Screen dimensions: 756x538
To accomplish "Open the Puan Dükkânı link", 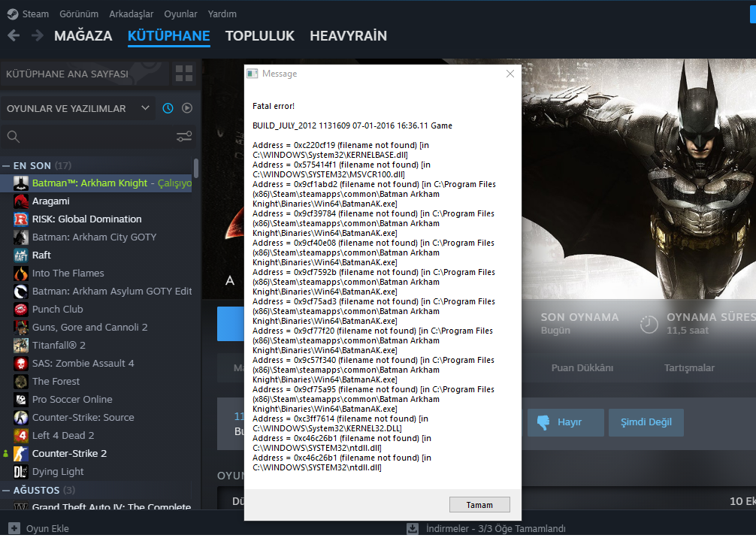I will pos(582,368).
